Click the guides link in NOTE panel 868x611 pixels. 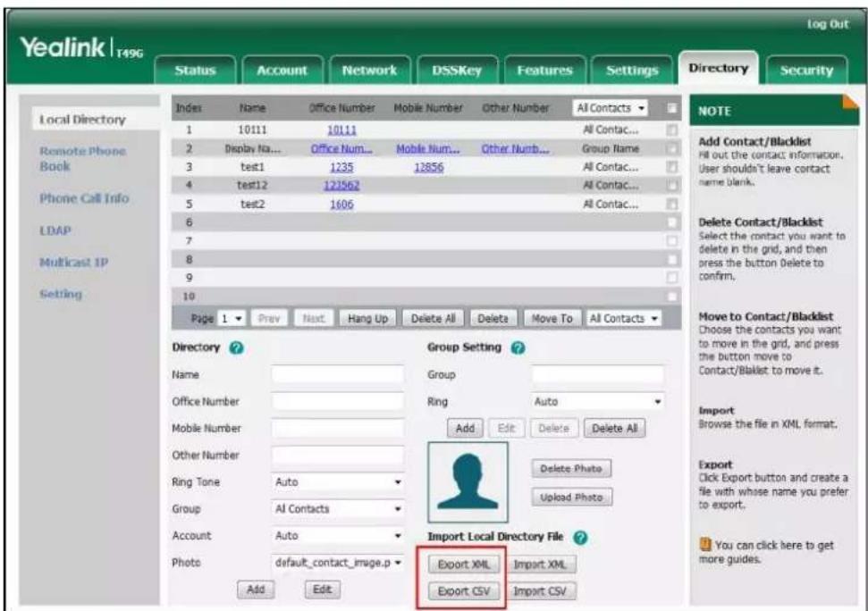pos(766,552)
